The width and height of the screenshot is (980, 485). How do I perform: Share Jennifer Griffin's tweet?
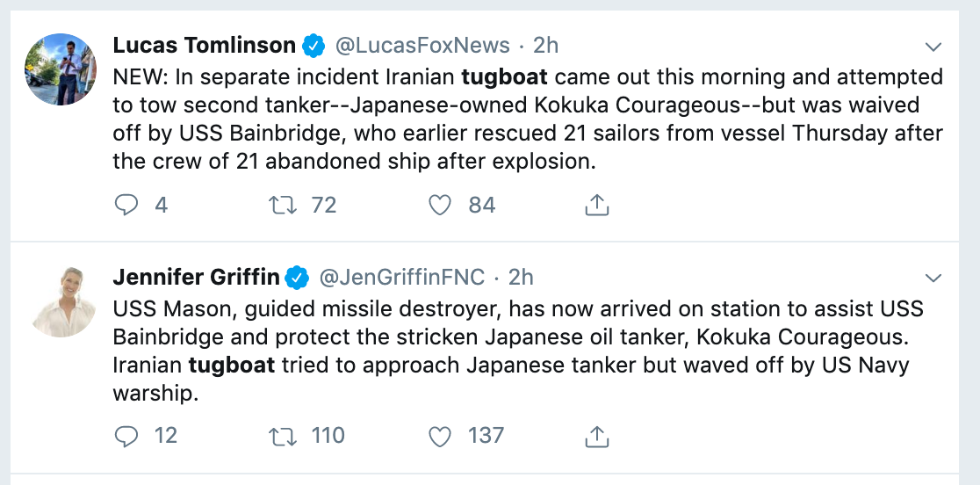pyautogui.click(x=596, y=436)
